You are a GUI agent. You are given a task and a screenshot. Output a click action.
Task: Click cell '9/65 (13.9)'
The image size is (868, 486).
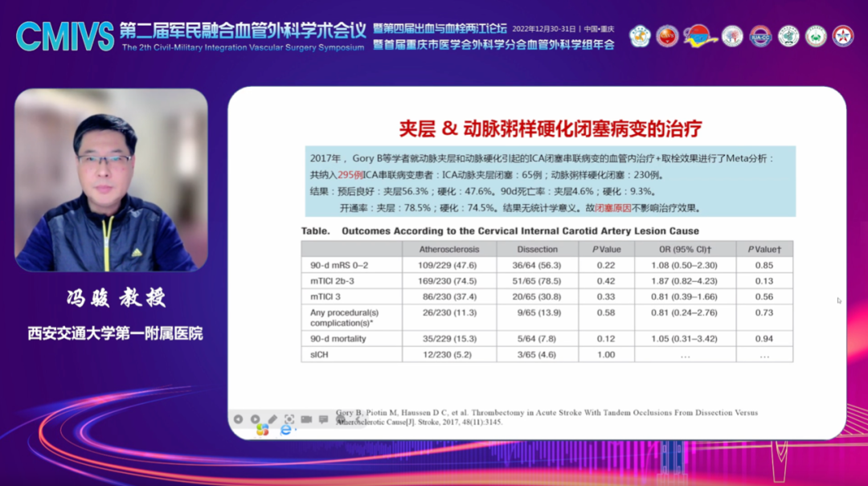pyautogui.click(x=538, y=312)
